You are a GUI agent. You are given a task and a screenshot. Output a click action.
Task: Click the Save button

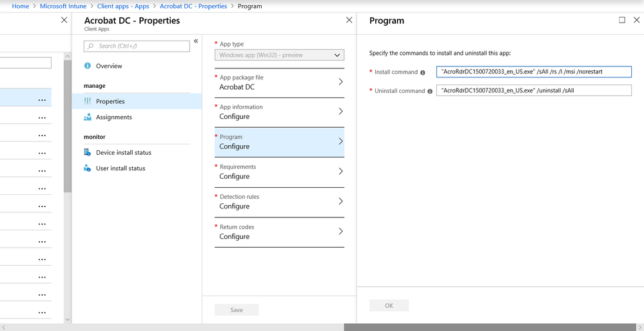[237, 310]
